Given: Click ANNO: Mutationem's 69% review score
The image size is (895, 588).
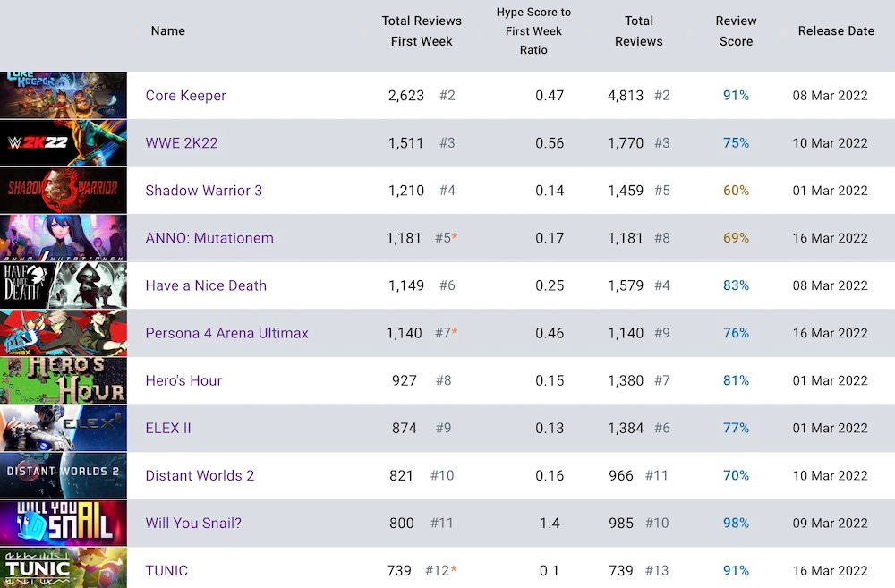Looking at the screenshot, I should click(x=737, y=238).
